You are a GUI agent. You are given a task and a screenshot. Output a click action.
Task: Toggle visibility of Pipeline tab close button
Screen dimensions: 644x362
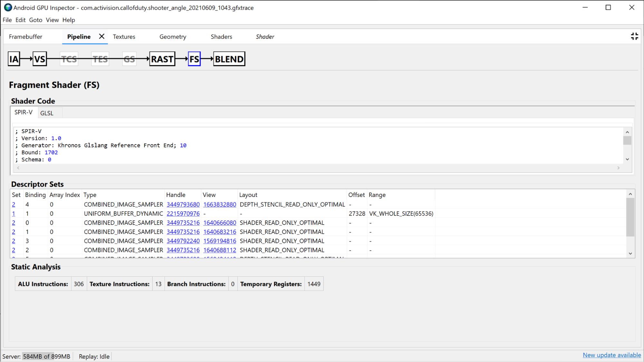click(x=101, y=36)
